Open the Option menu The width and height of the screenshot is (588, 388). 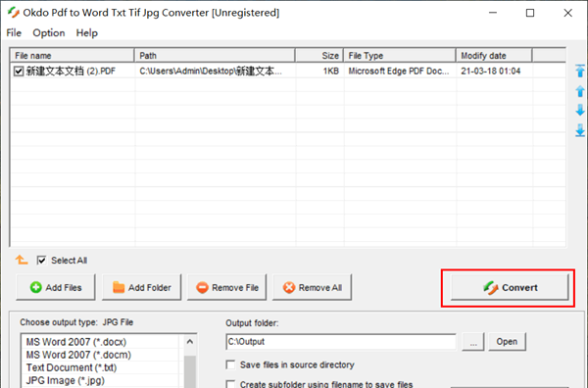[49, 33]
